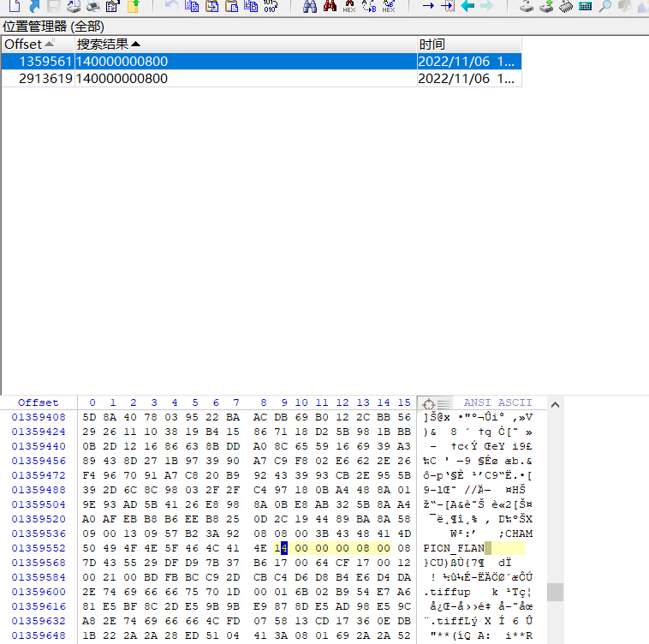The image size is (649, 644).
Task: Click the Undo arrow icon
Action: [171, 6]
